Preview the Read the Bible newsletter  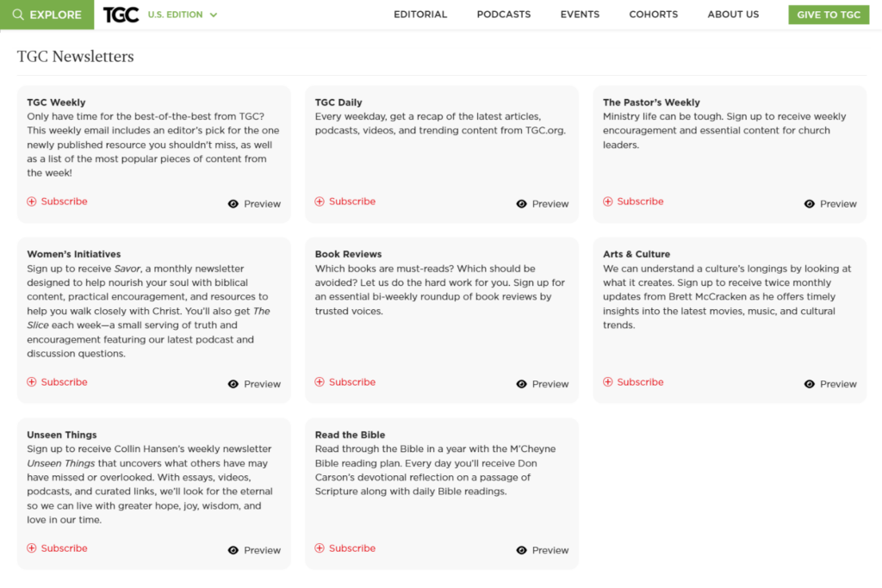click(x=543, y=550)
